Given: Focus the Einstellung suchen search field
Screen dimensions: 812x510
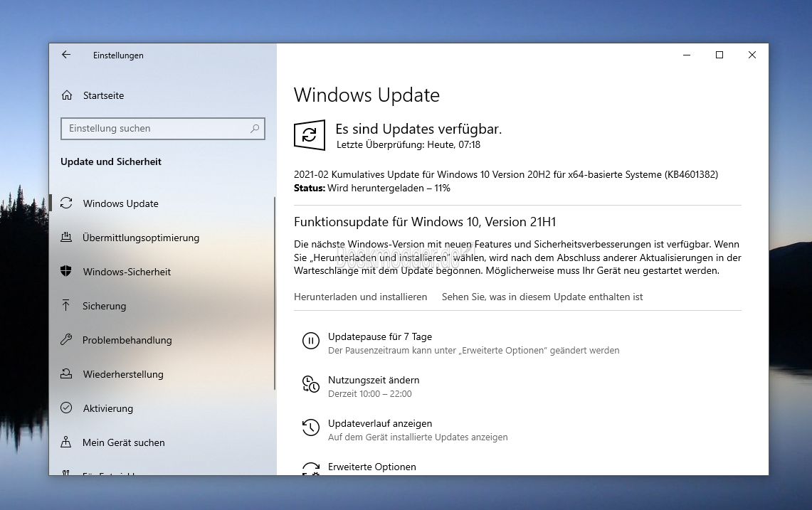Looking at the screenshot, I should [162, 129].
